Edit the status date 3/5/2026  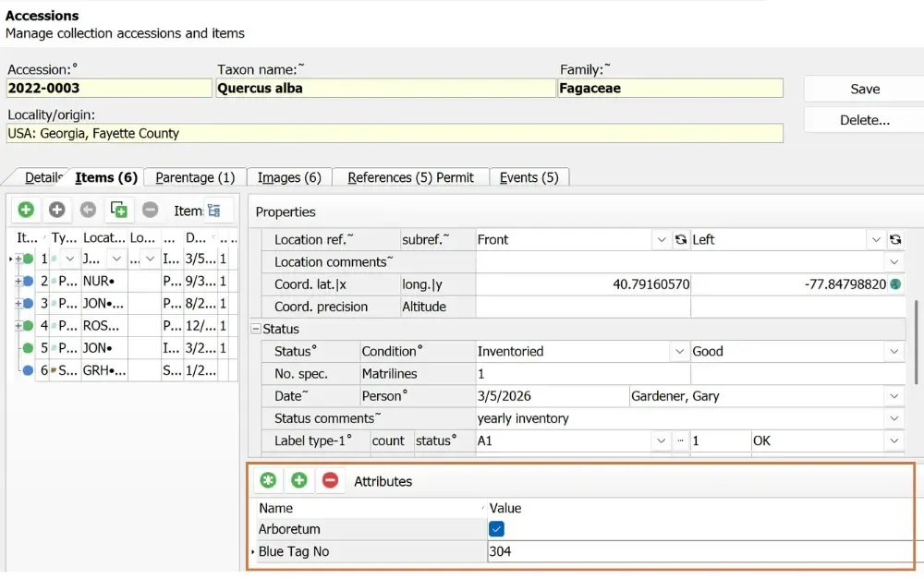point(553,396)
